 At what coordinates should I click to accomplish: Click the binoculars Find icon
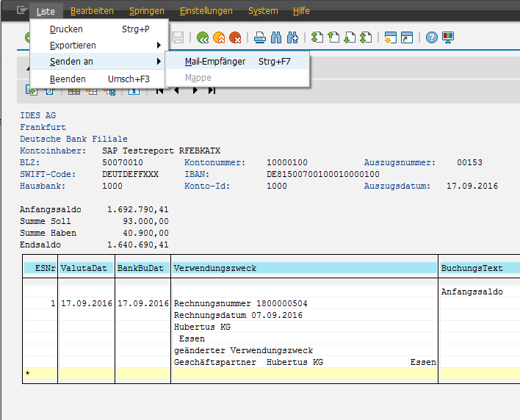click(x=276, y=37)
